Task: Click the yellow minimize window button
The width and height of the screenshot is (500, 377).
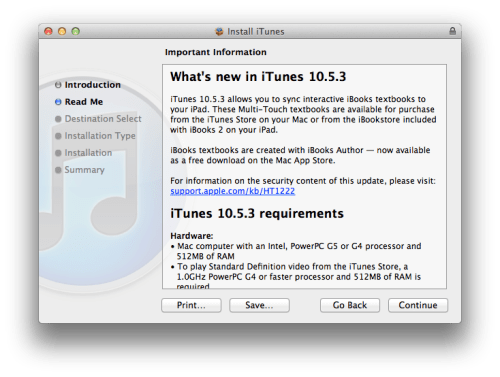Action: 62,31
